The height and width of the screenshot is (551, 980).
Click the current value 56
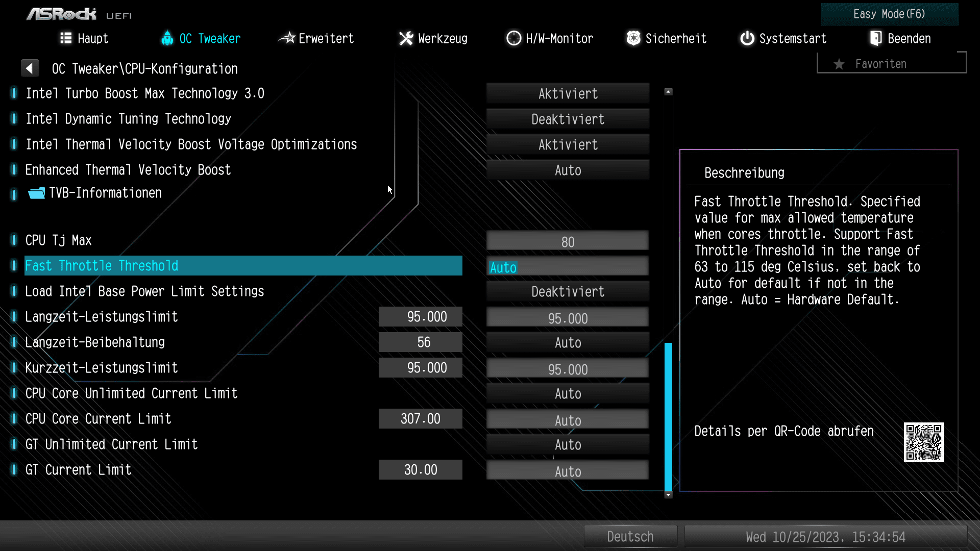(x=421, y=342)
